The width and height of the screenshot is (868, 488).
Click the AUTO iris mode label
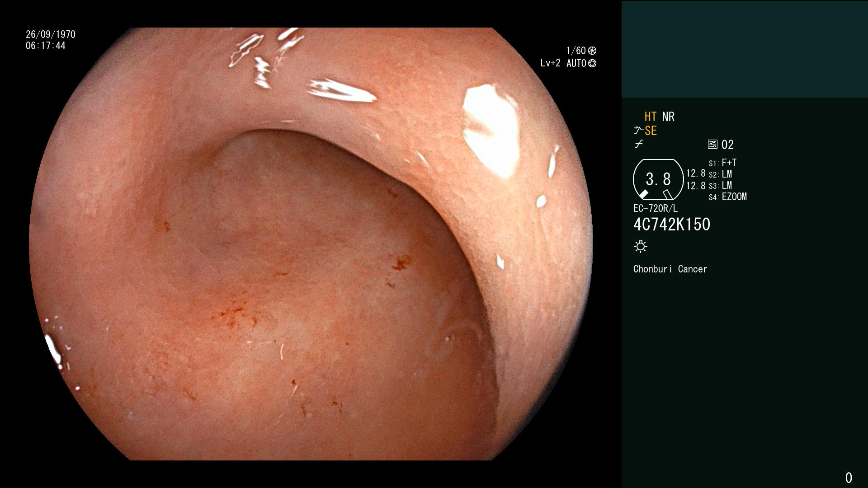[576, 63]
